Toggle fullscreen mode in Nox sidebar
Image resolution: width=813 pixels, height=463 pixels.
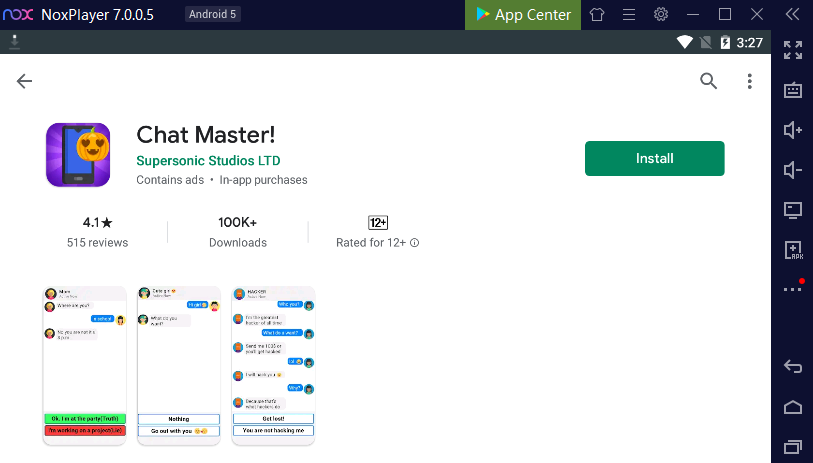(793, 50)
